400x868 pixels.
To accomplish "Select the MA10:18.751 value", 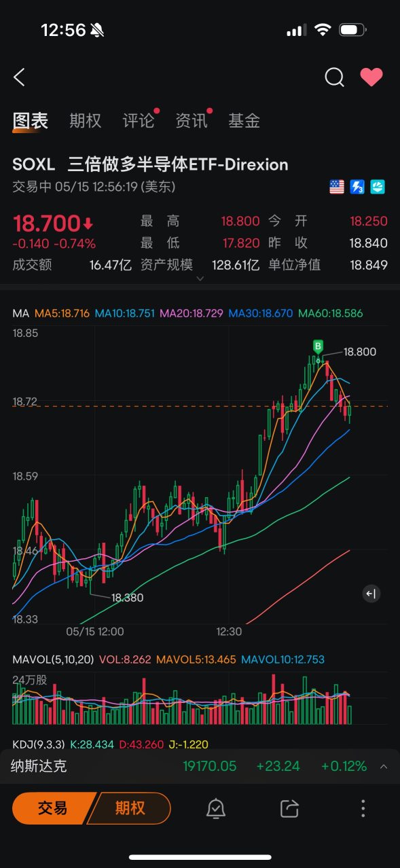I will [125, 314].
